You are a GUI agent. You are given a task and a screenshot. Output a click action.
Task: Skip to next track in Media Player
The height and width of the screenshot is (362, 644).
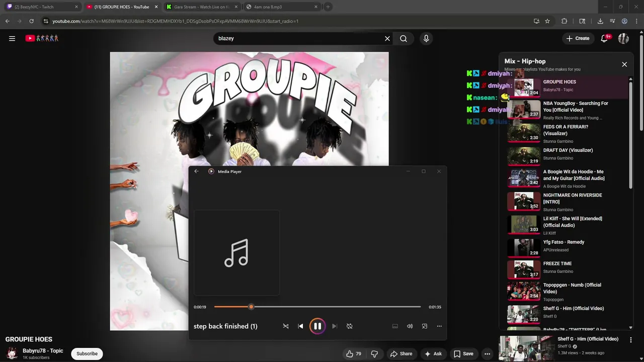point(335,326)
